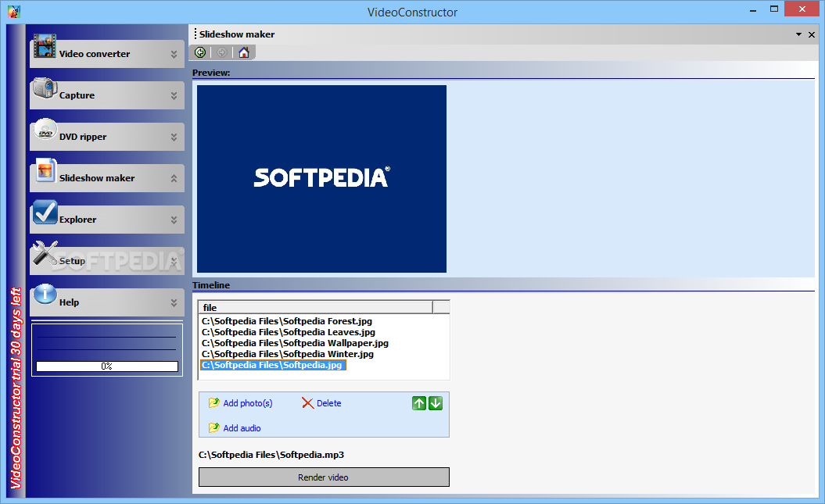Click the Add audio link
The image size is (825, 504).
(x=242, y=427)
